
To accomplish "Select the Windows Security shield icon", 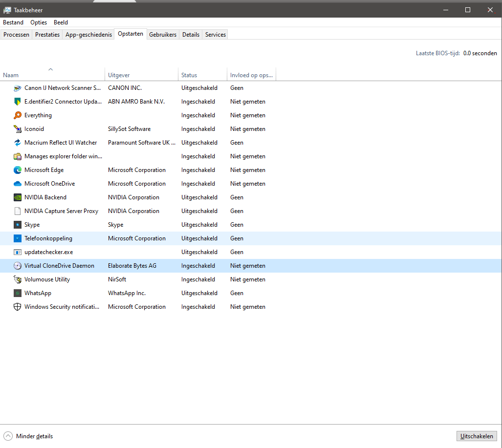I will click(x=18, y=307).
